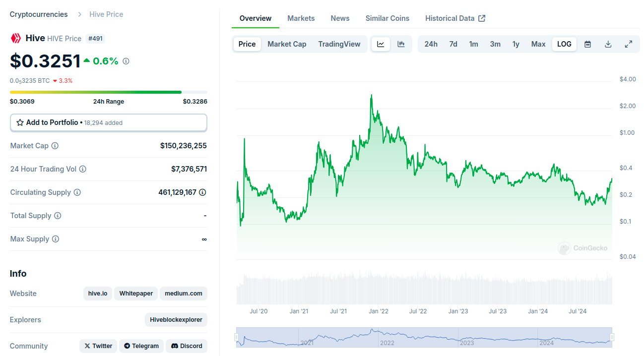Select the 1y time range
This screenshot has height=356, width=644.
click(x=516, y=44)
